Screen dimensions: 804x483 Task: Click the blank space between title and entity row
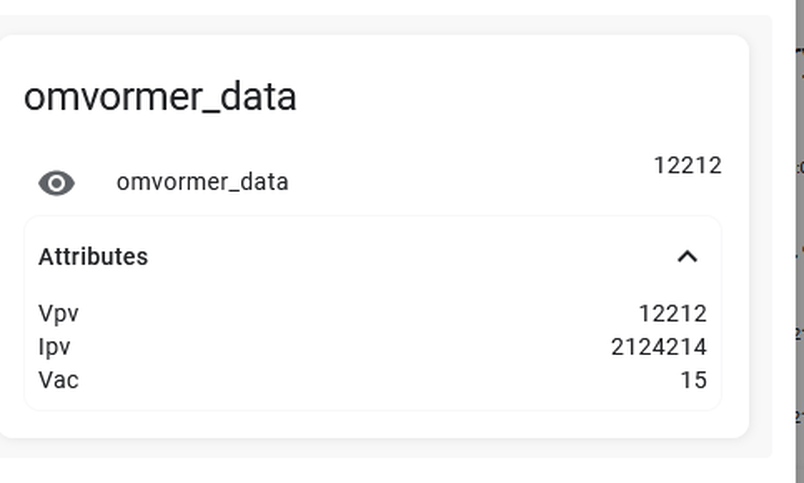[373, 136]
